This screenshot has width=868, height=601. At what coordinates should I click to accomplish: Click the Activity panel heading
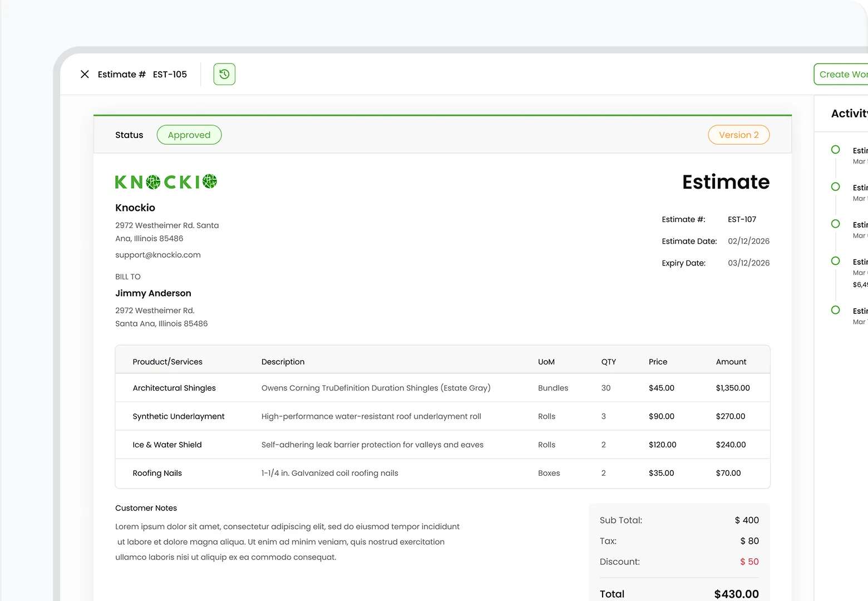849,114
